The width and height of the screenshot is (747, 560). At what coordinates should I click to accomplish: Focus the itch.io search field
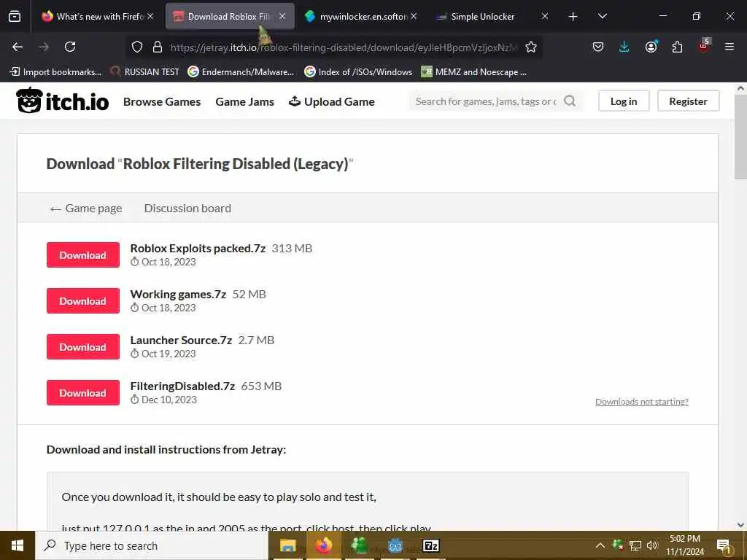point(486,101)
